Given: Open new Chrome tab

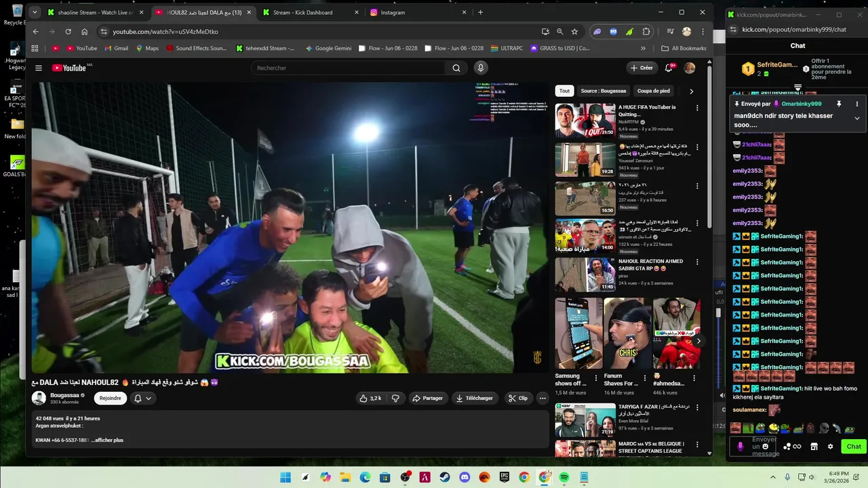Looking at the screenshot, I should pos(480,12).
